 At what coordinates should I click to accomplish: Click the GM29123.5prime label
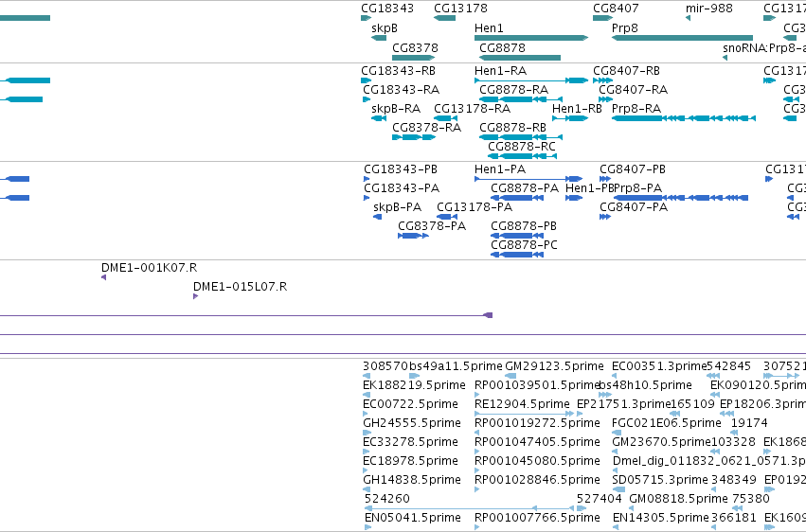coord(555,366)
